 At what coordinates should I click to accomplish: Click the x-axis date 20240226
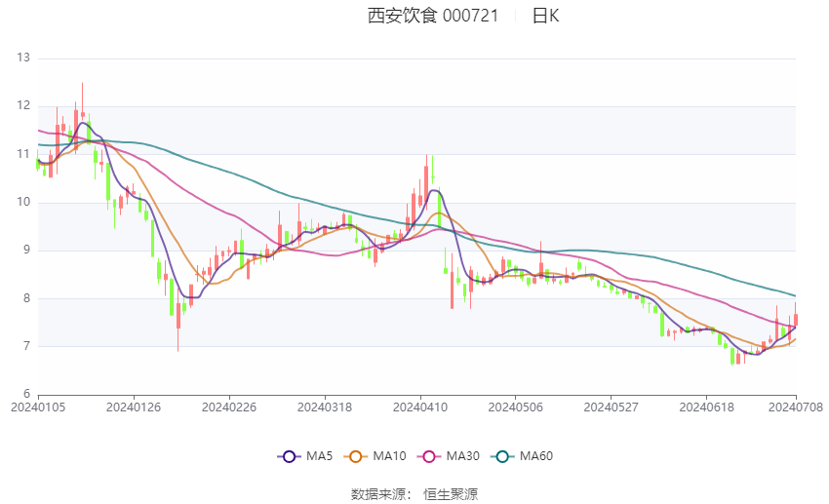tap(229, 407)
